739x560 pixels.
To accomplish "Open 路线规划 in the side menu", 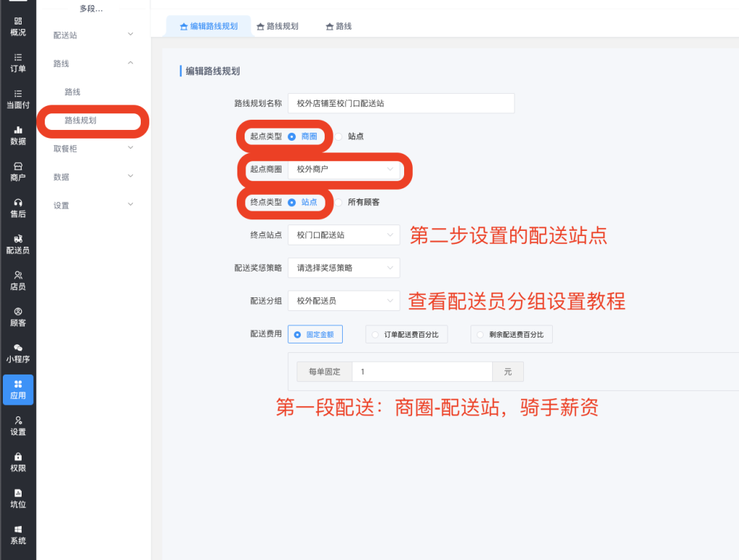I will [81, 121].
